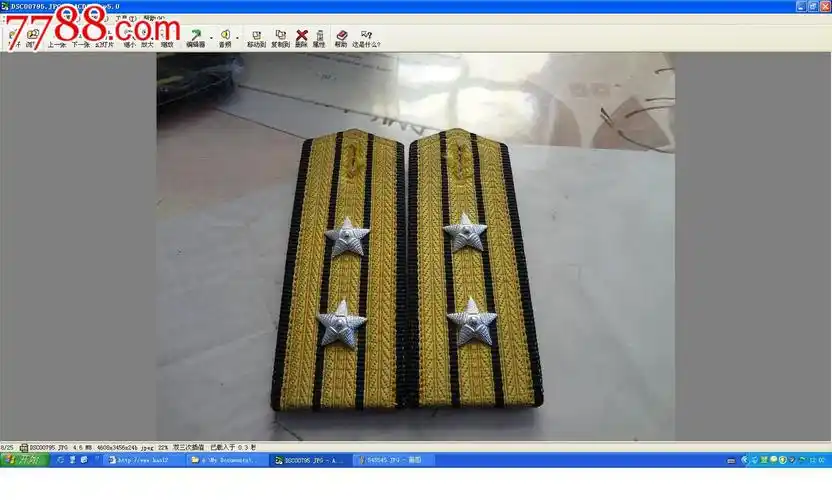The width and height of the screenshot is (832, 500).
Task: Click the 音频 audio icon
Action: click(x=224, y=38)
